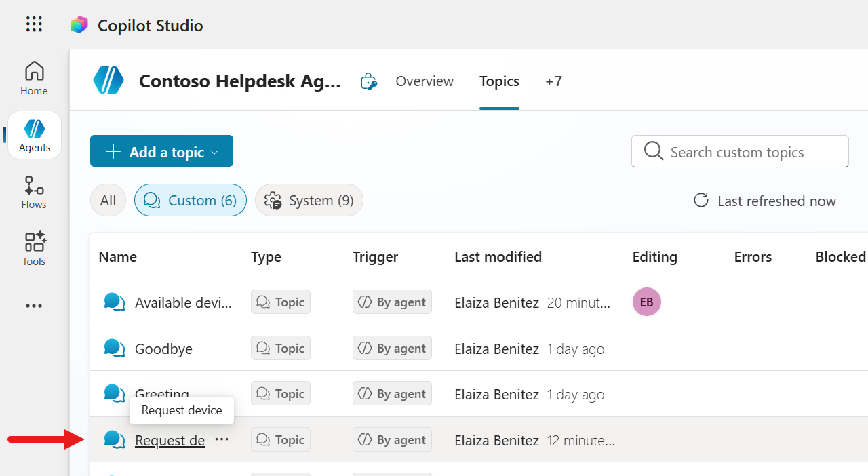This screenshot has width=868, height=476.
Task: Click Elaiza Benitez's EB avatar
Action: tap(646, 302)
